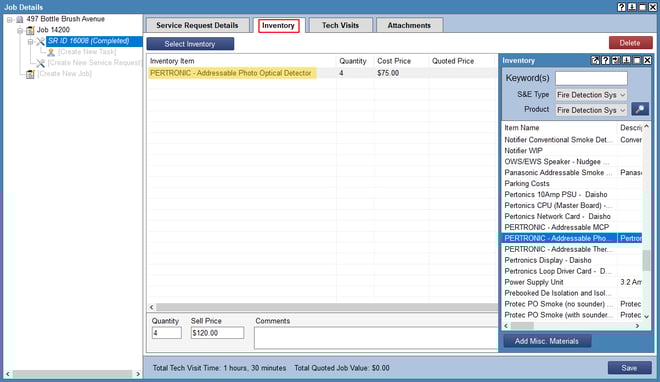Open help in the Inventory panel header
Viewport: 660px width, 382px height.
[x=606, y=61]
